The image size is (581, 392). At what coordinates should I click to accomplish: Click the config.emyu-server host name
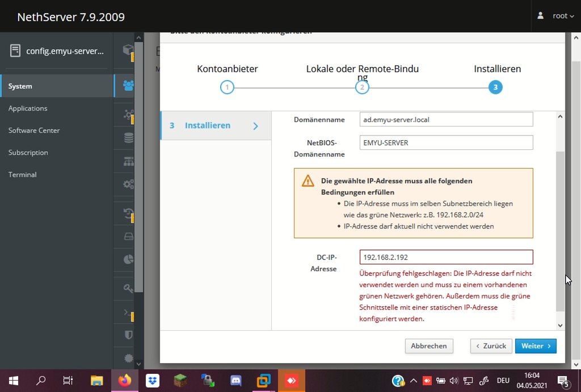[x=65, y=51]
